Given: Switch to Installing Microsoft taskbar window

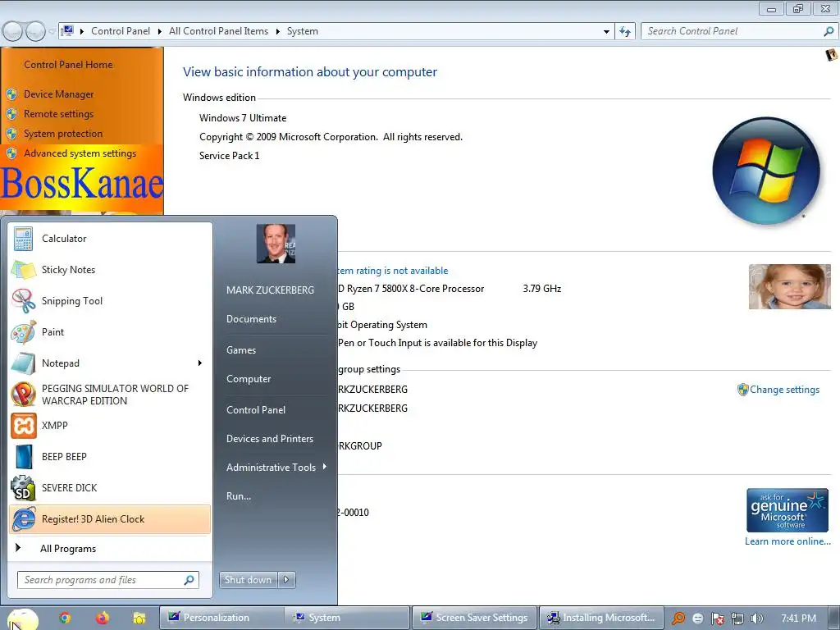Looking at the screenshot, I should (601, 618).
